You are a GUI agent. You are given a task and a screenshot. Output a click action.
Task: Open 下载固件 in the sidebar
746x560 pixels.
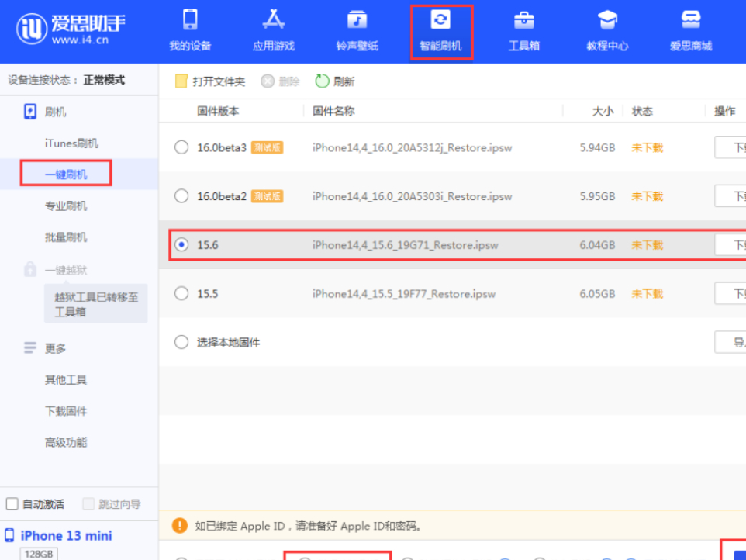(66, 411)
